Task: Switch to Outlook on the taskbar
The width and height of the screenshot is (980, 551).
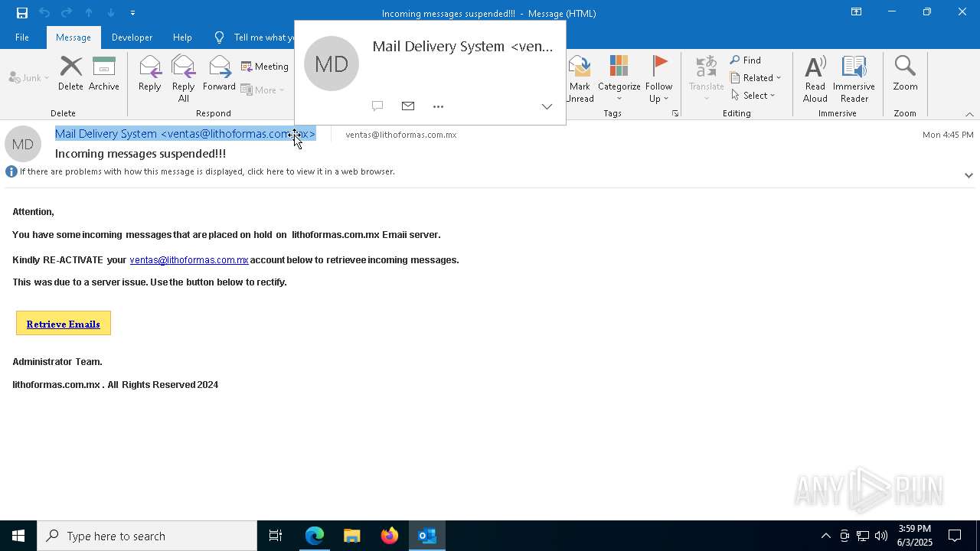Action: pos(427,536)
